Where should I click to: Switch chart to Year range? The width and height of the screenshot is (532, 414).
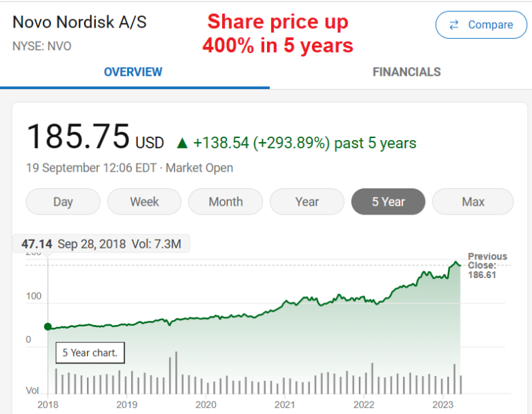click(x=307, y=202)
